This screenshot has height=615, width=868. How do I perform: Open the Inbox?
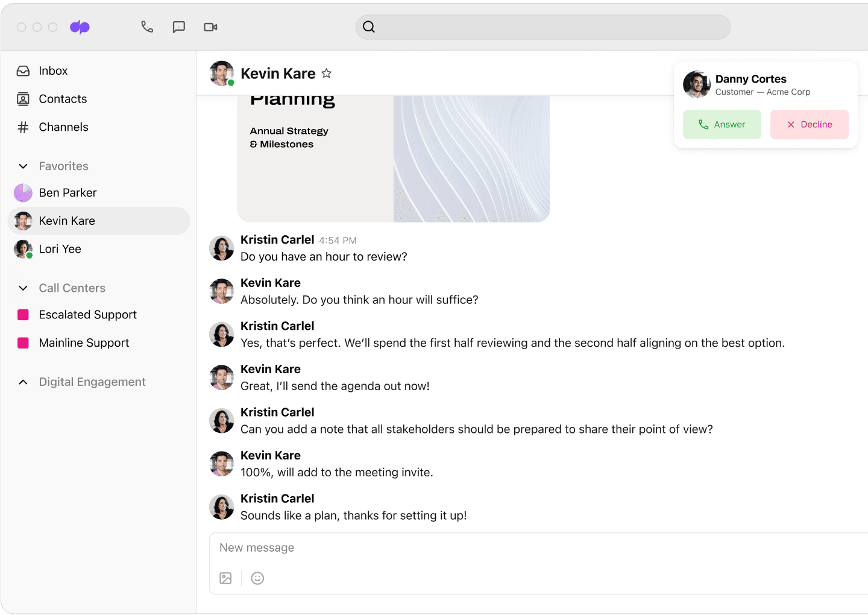pyautogui.click(x=53, y=71)
